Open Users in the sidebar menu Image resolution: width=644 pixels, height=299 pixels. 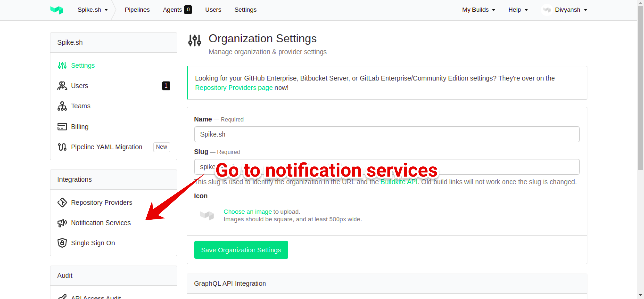click(79, 86)
